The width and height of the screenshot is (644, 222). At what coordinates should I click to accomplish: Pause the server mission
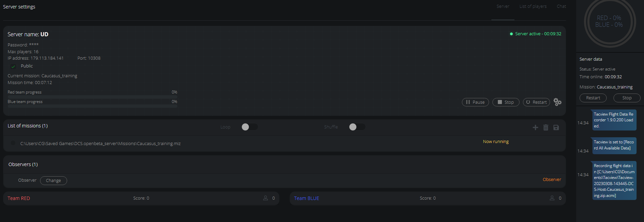[475, 102]
